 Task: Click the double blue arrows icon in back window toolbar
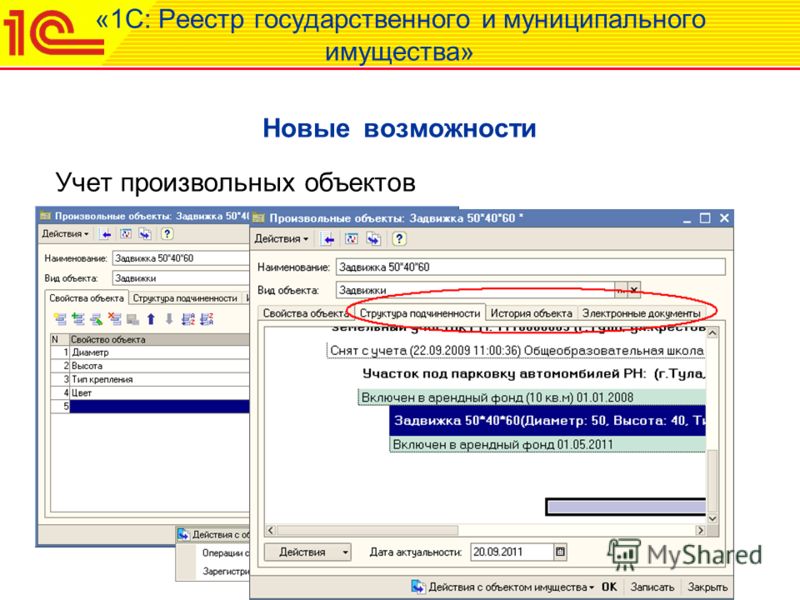click(145, 234)
